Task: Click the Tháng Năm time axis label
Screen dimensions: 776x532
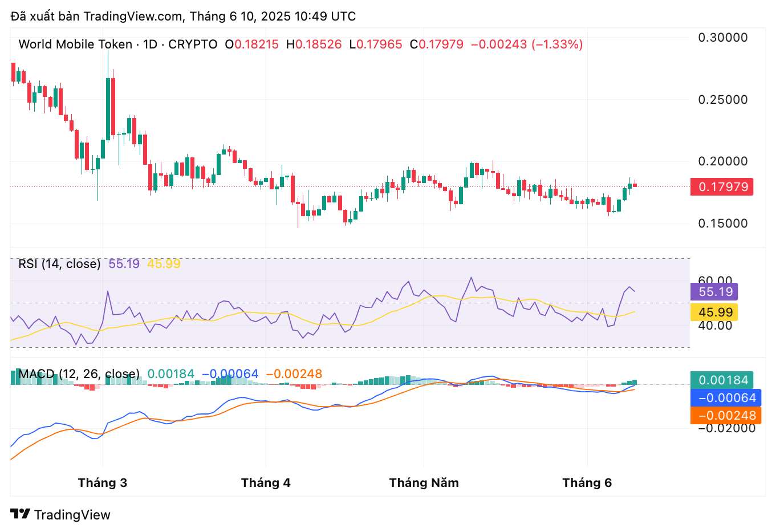Action: click(424, 483)
